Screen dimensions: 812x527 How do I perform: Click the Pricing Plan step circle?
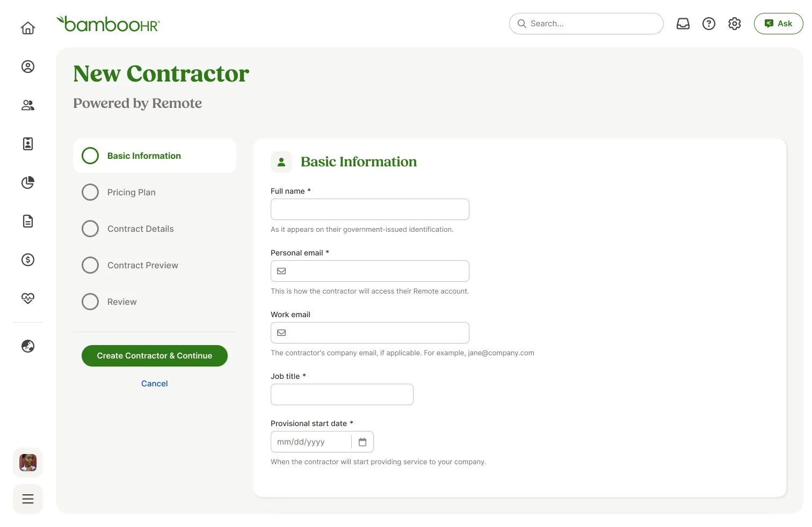point(90,192)
